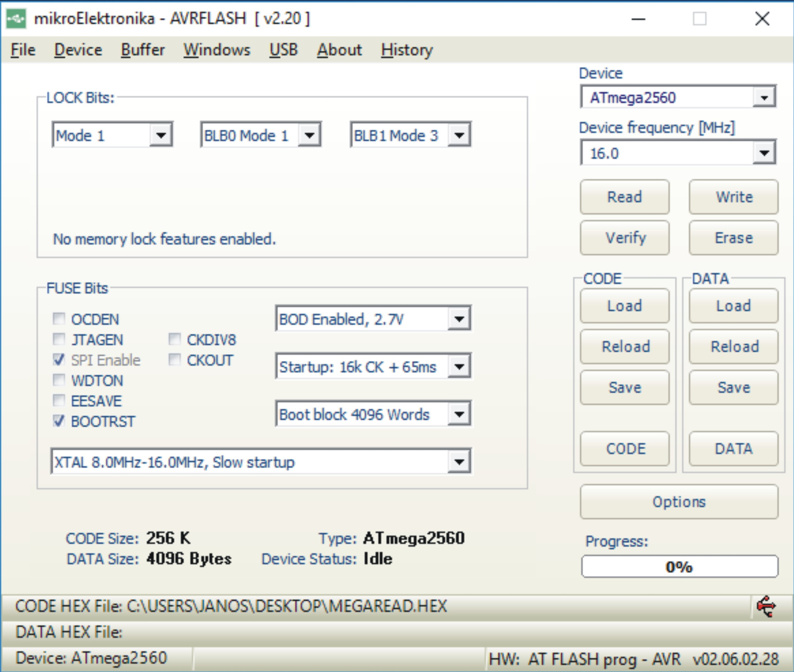Image resolution: width=794 pixels, height=672 pixels.
Task: Toggle the JTAGEN fuse bit
Action: point(59,339)
